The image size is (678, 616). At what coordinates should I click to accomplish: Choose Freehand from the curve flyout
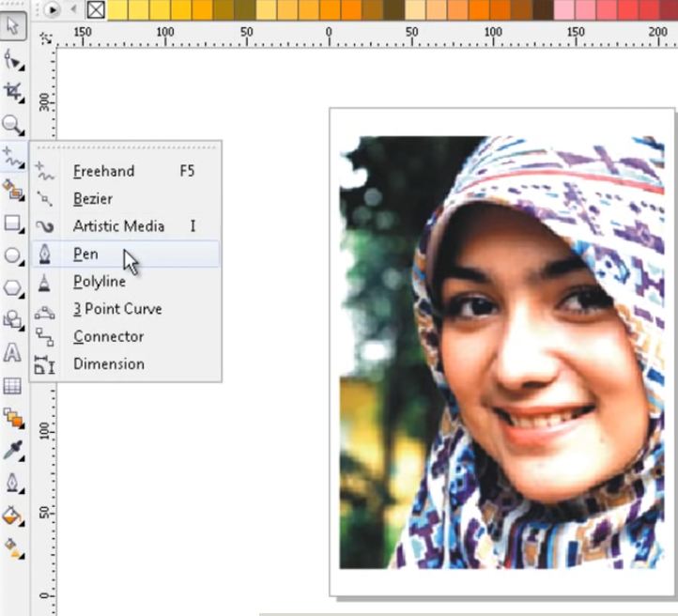(x=126, y=171)
